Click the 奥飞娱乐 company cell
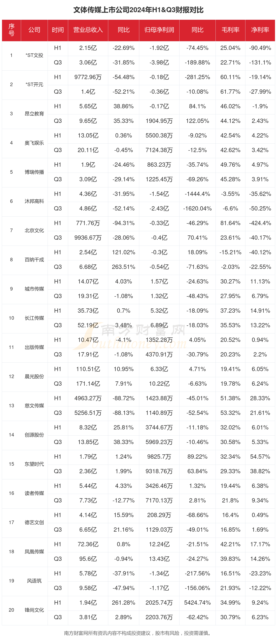 [34, 143]
